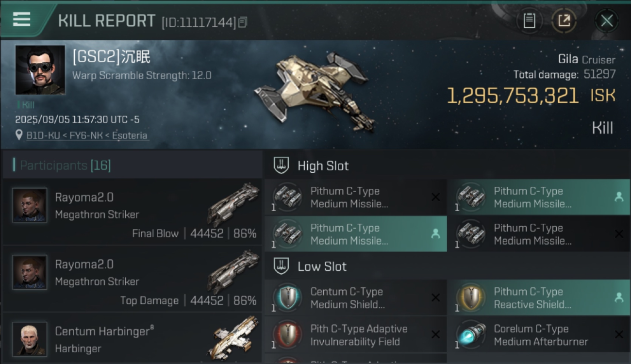Select Rayoma2.0 Top Damage participant entry
631x364 pixels.
[x=132, y=279]
